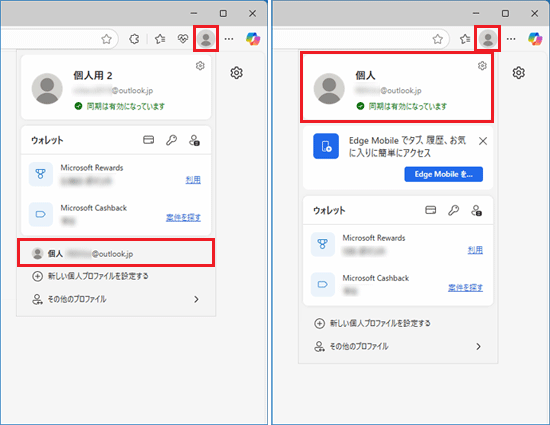Star this page as favorite in left window
The height and width of the screenshot is (425, 550).
[106, 39]
